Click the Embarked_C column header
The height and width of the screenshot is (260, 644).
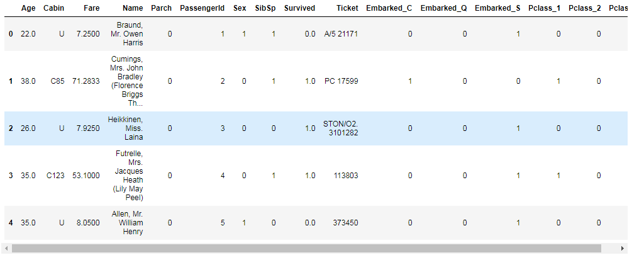[x=389, y=8]
